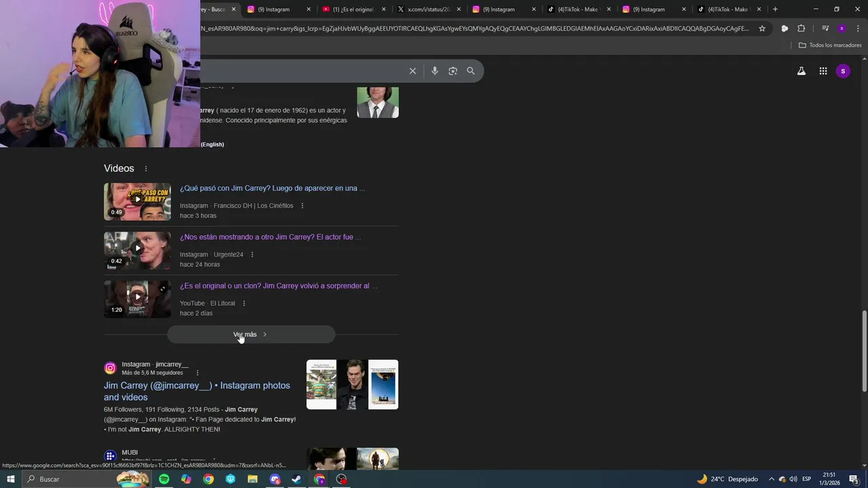Open options for the El Litoral video result
Screen dimensions: 868x488
(244, 304)
